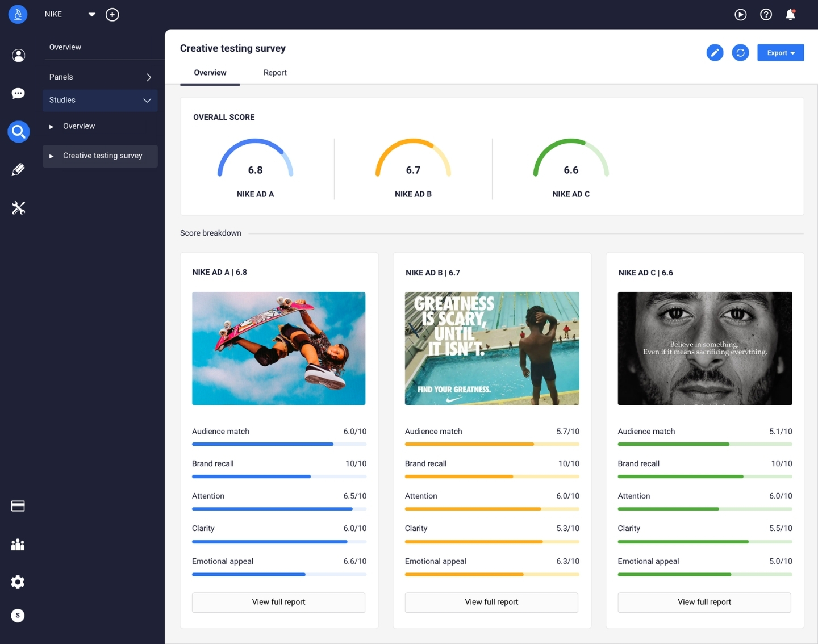This screenshot has height=644, width=818.
Task: Click the NIKE AD B 6.7 score gauge
Action: 414,159
